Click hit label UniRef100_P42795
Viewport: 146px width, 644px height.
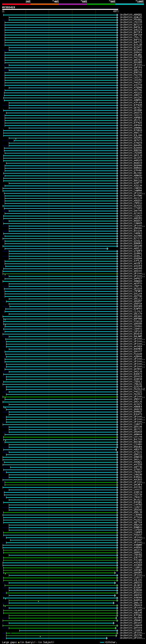coord(131,58)
